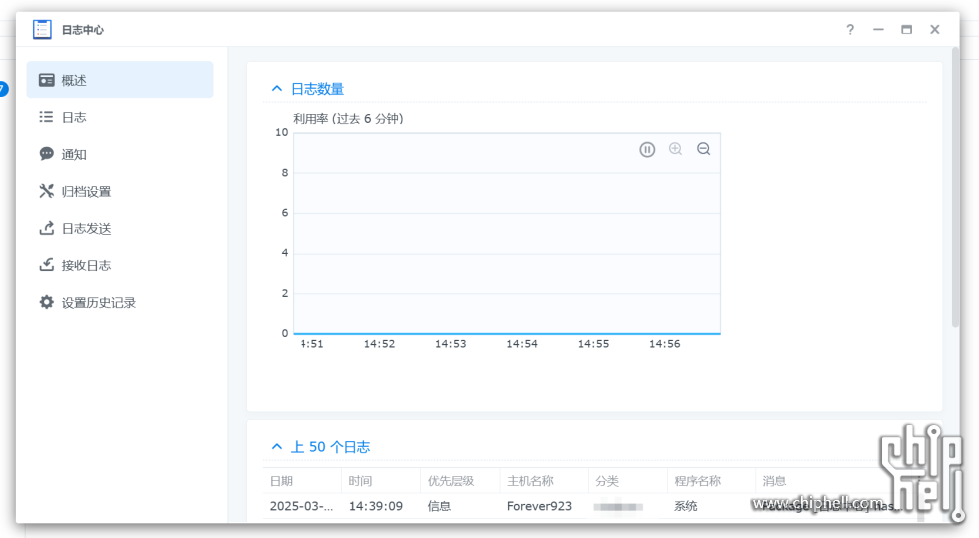Click the 利用率 (过去 6 分钟) chart caption
The image size is (979, 538).
pos(348,119)
